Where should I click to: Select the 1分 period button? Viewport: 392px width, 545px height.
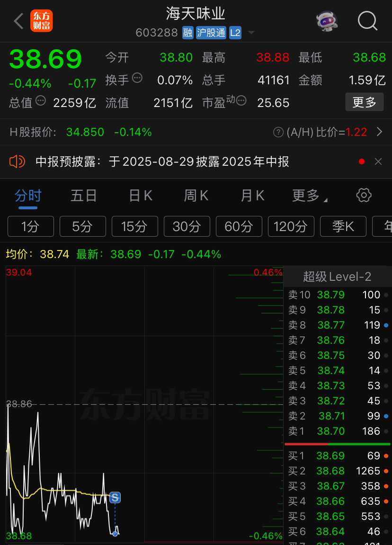[x=31, y=226]
